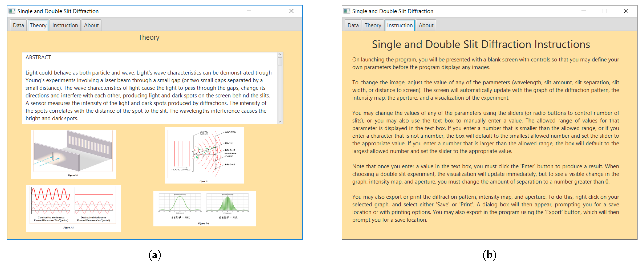644x264 pixels.
Task: Switch to Instruction tab in left window
Action: tap(65, 25)
